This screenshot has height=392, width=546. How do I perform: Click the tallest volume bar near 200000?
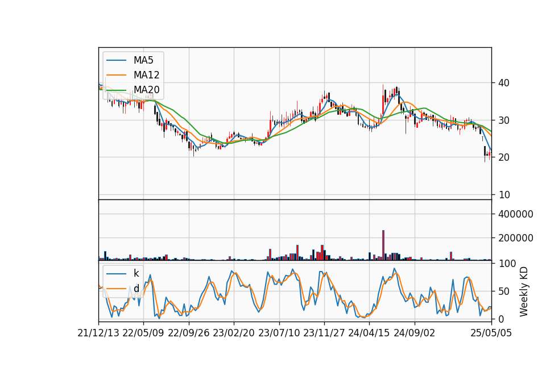[x=383, y=245]
